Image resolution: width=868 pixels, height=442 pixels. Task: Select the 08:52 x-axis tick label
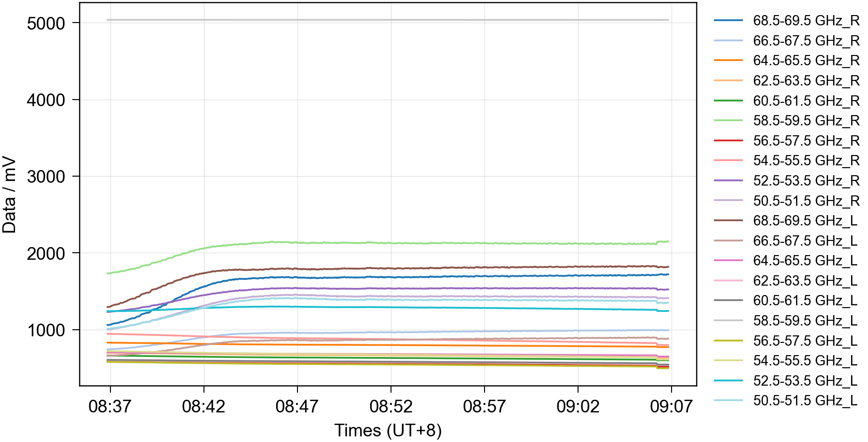(391, 406)
